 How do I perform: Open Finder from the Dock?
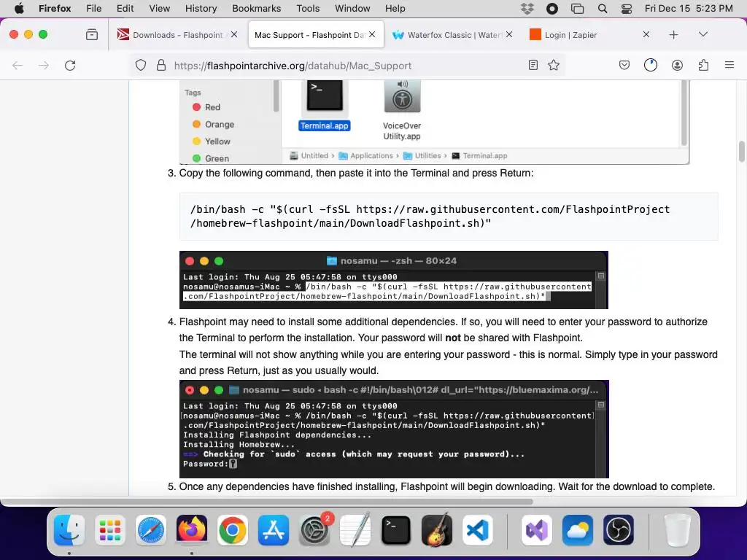point(69,530)
